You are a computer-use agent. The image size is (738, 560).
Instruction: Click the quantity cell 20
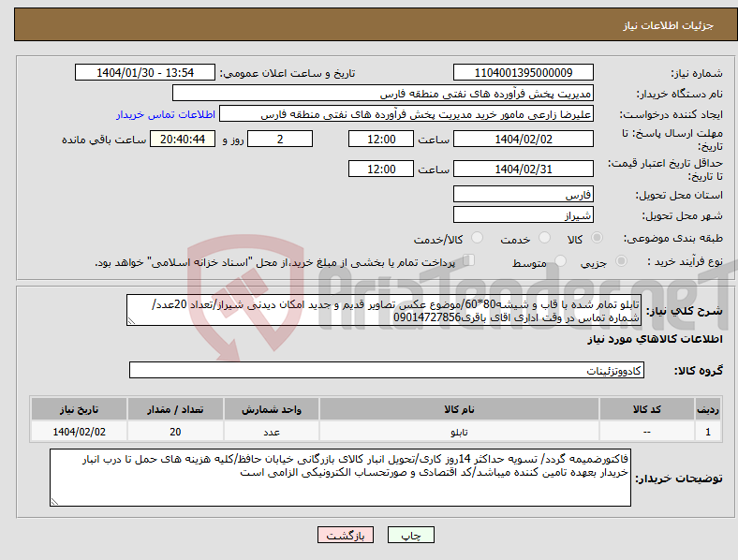point(175,432)
